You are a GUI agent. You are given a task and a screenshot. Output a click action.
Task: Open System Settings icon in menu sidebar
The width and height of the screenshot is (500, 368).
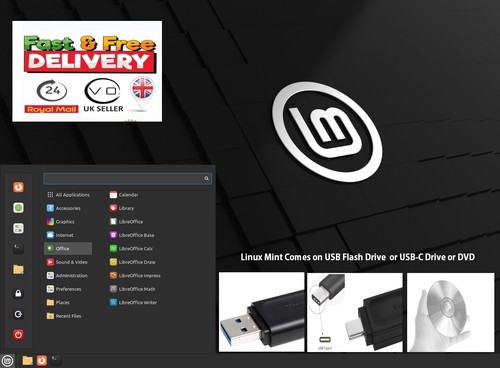18,228
